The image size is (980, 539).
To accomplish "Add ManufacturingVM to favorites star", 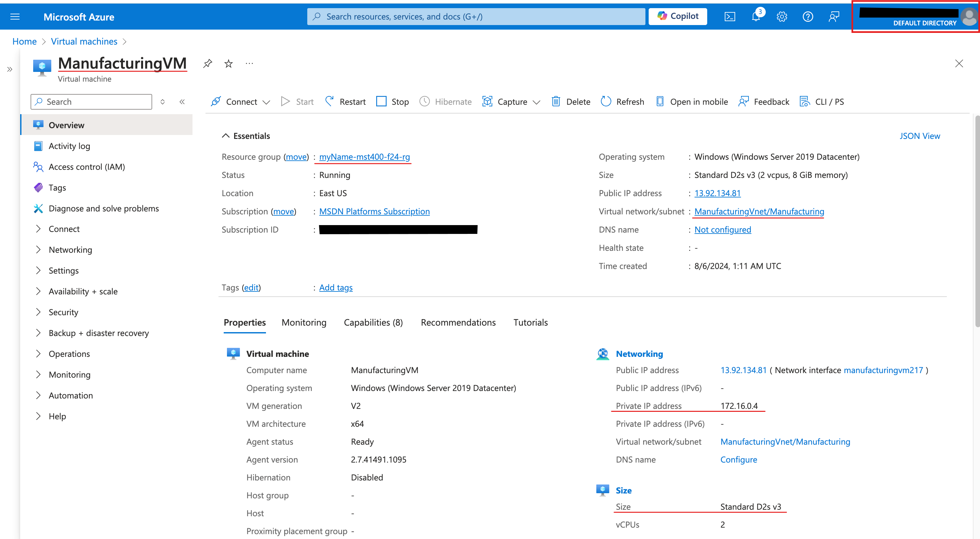I will point(229,63).
